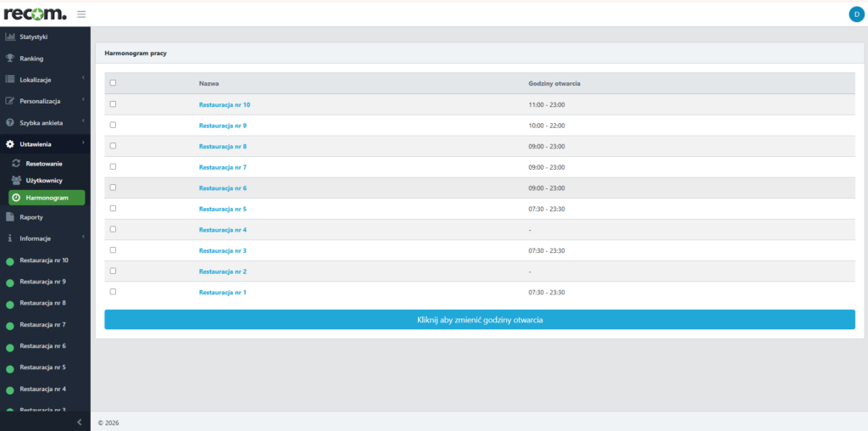The image size is (868, 431).
Task: Expand the Lokalizacje submenu arrow
Action: [83, 80]
